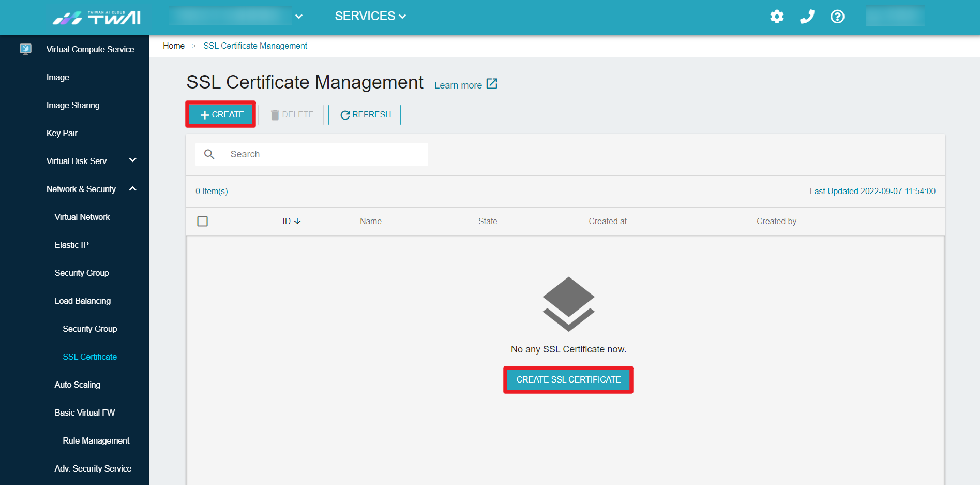This screenshot has width=980, height=485.
Task: Open the help question mark icon
Action: click(x=837, y=17)
